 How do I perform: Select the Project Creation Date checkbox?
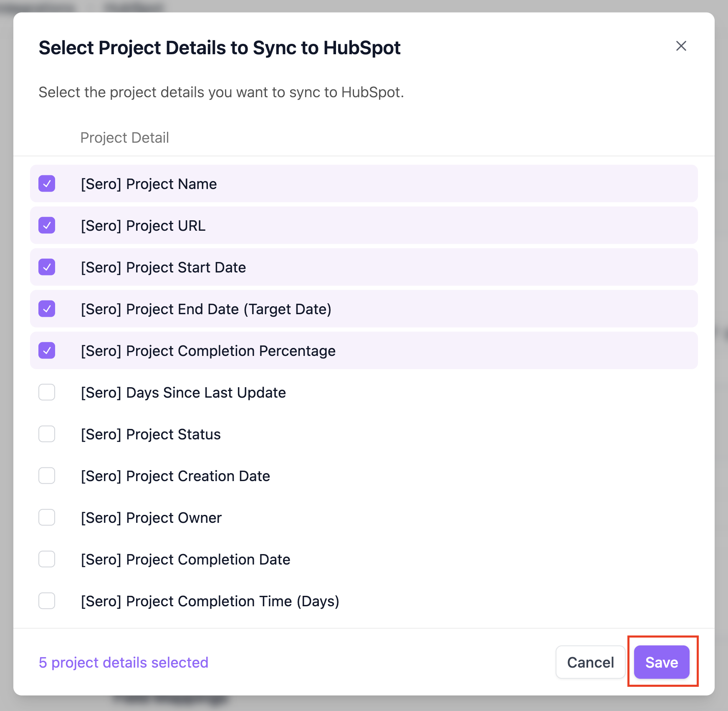(x=47, y=476)
